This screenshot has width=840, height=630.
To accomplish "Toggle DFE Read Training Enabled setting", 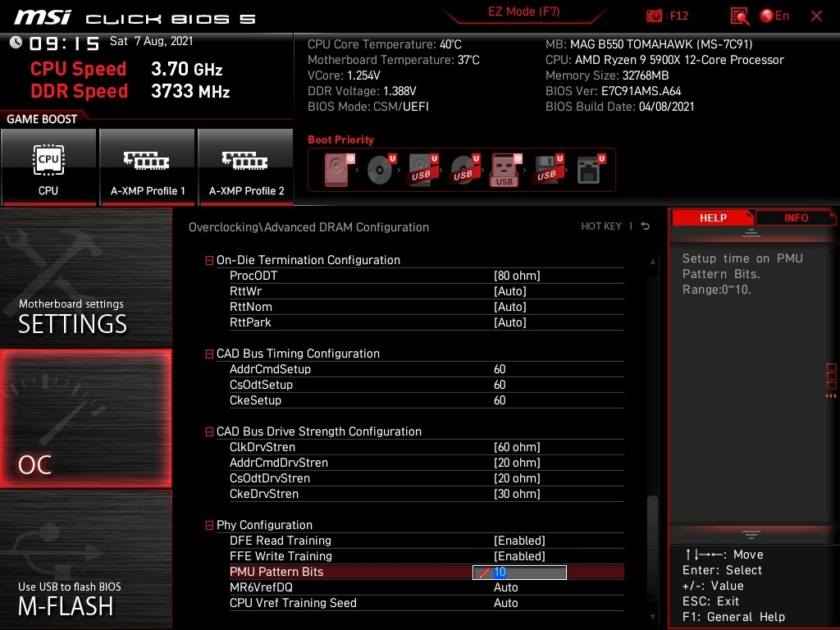I will 519,541.
